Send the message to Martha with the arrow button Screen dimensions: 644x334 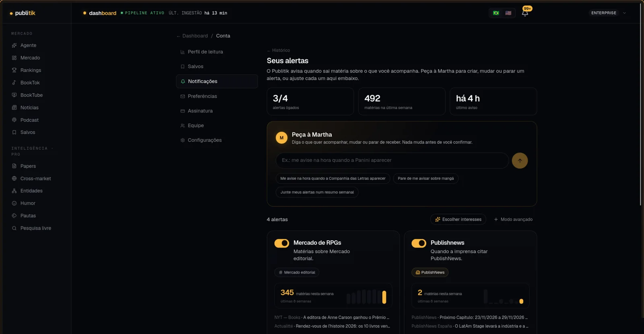[x=520, y=161]
